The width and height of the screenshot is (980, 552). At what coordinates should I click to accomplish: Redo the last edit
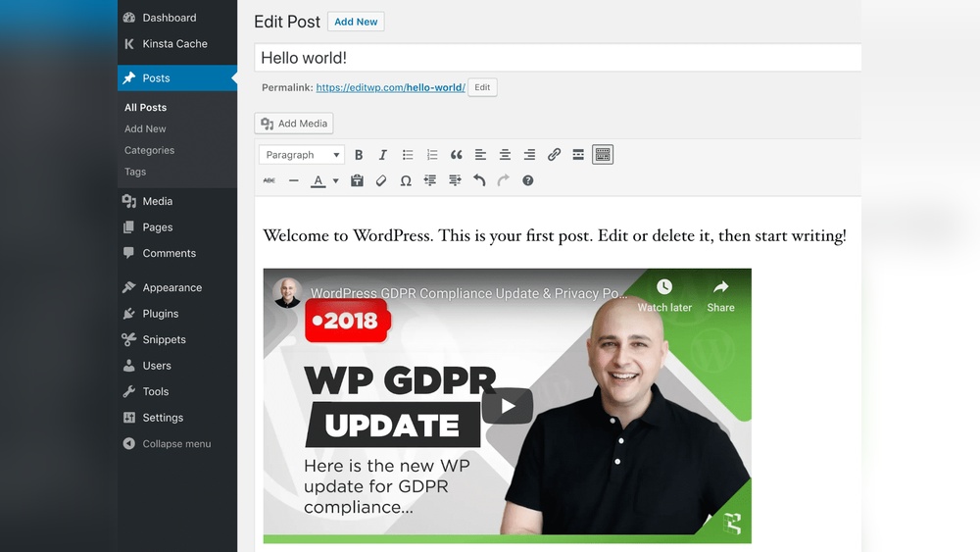(x=503, y=180)
